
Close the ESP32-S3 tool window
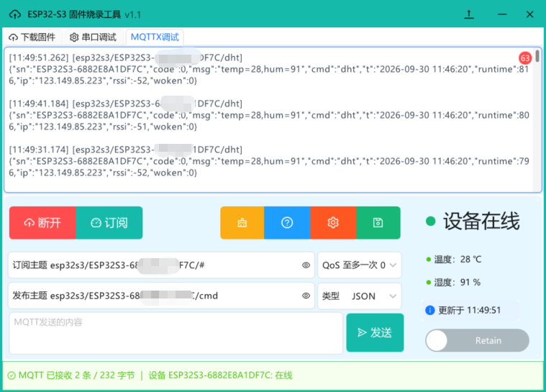tap(529, 14)
